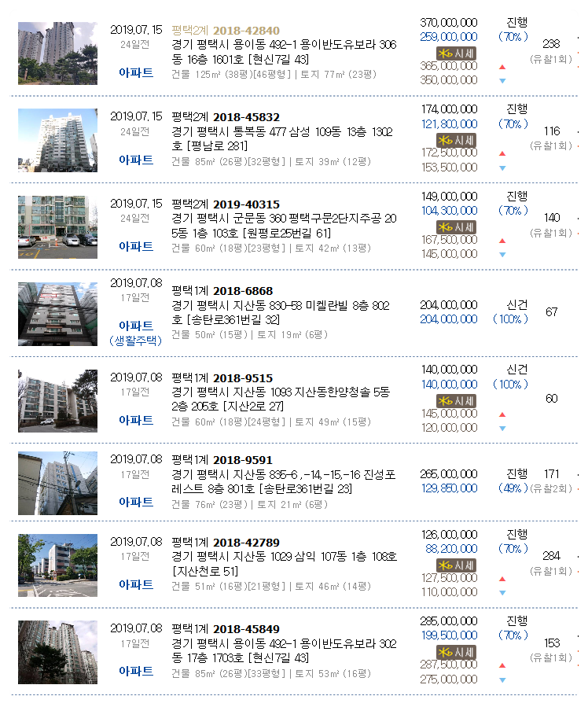588x707 pixels.
Task: Open case number 2019-40315
Action: point(246,204)
